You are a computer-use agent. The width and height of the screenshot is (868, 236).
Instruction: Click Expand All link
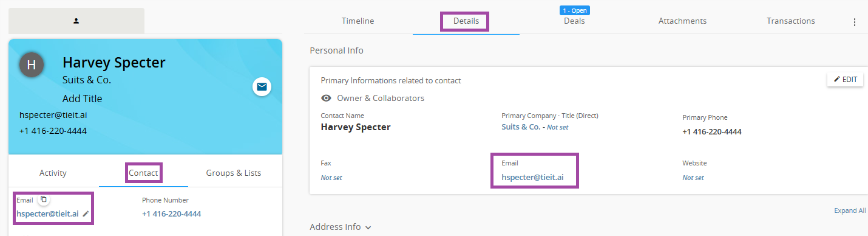tap(850, 210)
